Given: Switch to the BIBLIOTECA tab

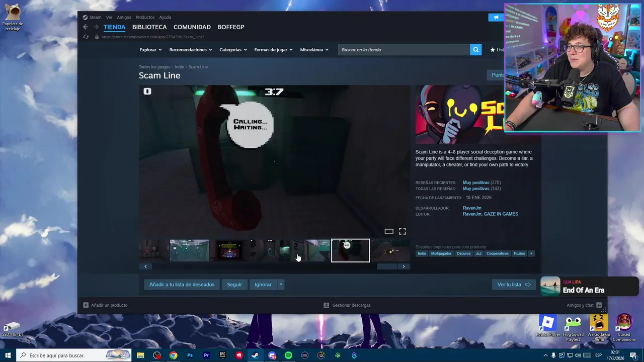Looking at the screenshot, I should pos(149,27).
